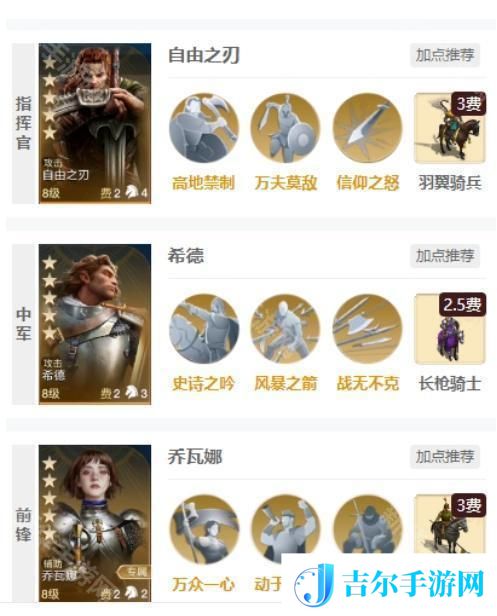497x616 pixels.
Task: Select the 史诗之吟 skill icon
Action: (204, 329)
